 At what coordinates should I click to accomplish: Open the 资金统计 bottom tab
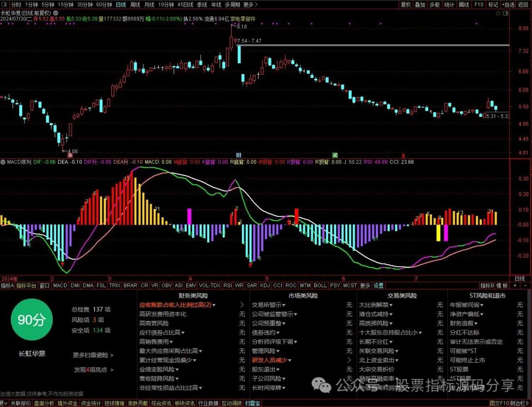pyautogui.click(x=91, y=403)
